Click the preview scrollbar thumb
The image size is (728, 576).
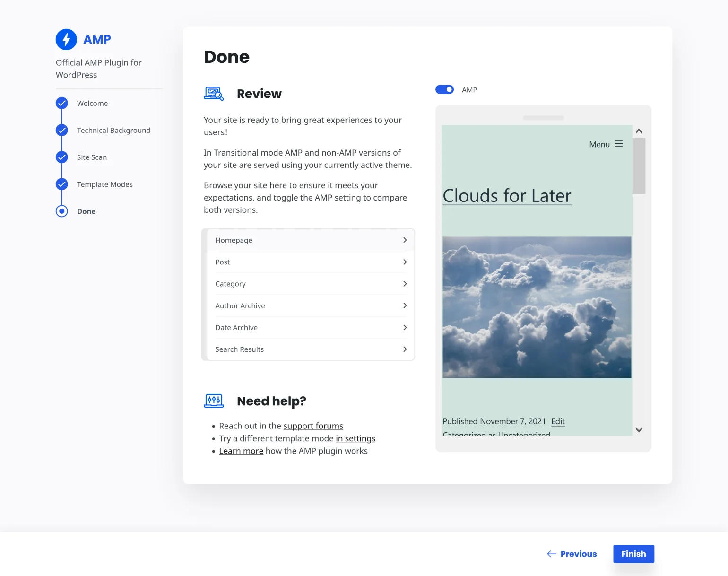pyautogui.click(x=639, y=166)
